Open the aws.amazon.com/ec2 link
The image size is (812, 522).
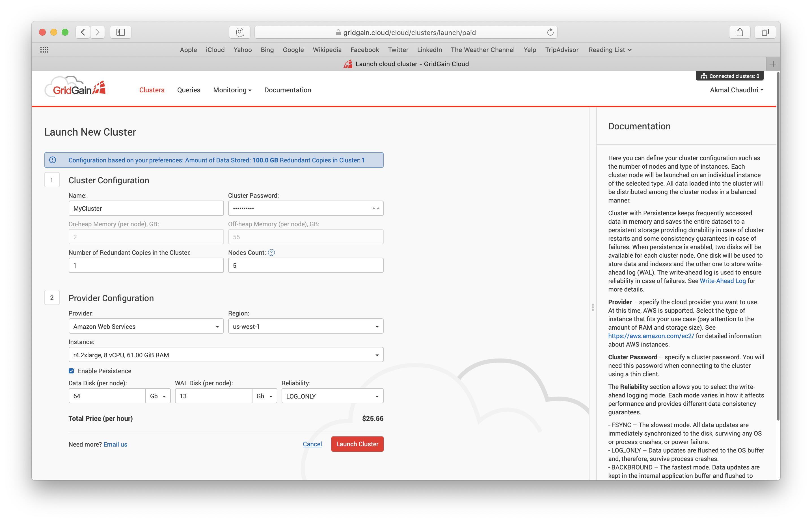(651, 336)
